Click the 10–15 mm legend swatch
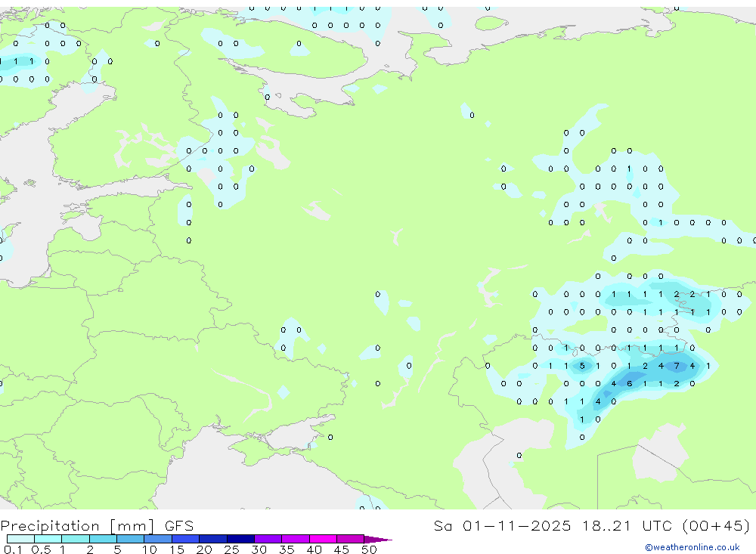The height and width of the screenshot is (554, 756). [x=158, y=539]
